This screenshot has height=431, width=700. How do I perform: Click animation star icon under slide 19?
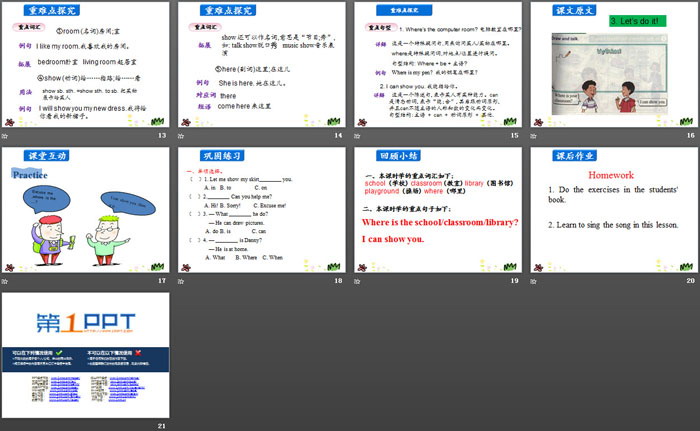click(x=357, y=281)
